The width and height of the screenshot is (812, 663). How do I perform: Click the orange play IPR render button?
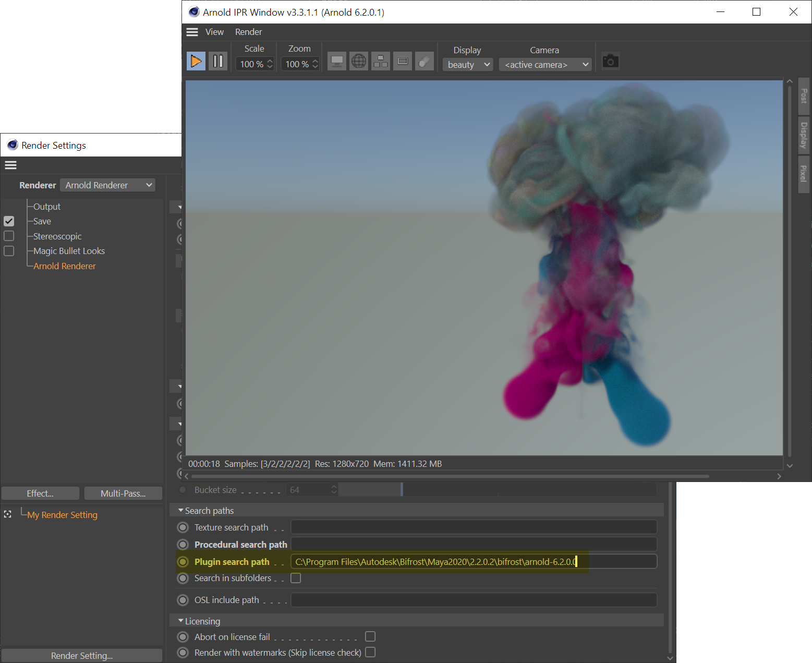196,62
